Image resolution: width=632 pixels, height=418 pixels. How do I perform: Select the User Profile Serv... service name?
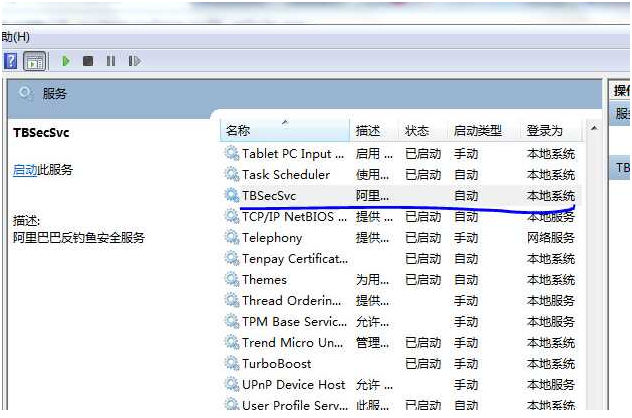[x=295, y=405]
